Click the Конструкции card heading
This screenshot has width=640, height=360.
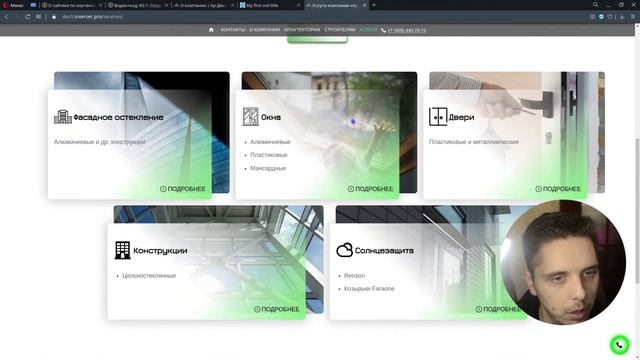pyautogui.click(x=160, y=251)
